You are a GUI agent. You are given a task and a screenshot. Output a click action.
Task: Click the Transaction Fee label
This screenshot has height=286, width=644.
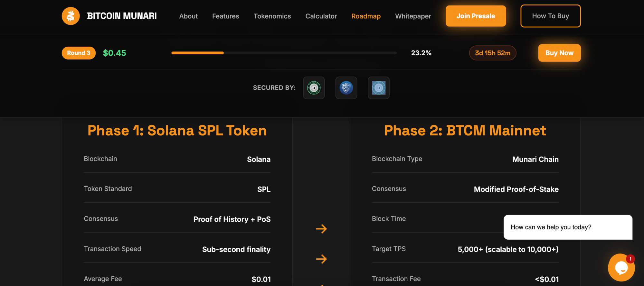[396, 279]
